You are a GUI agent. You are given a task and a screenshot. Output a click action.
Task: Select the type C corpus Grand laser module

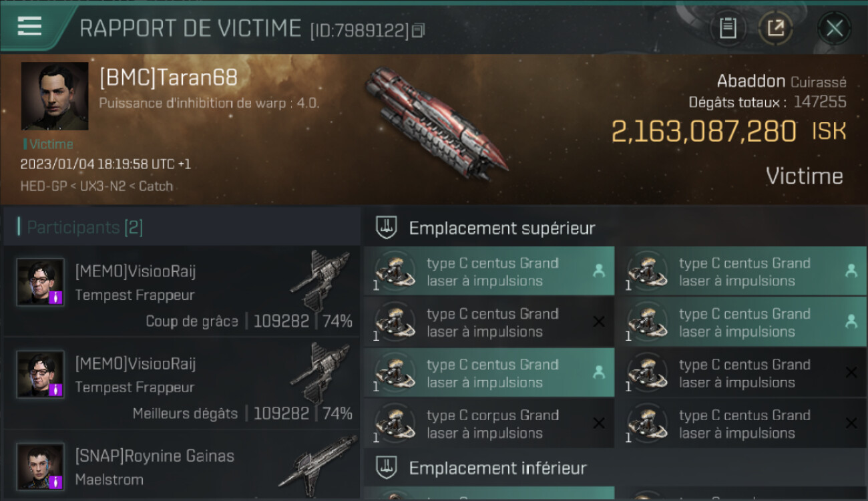click(x=489, y=424)
